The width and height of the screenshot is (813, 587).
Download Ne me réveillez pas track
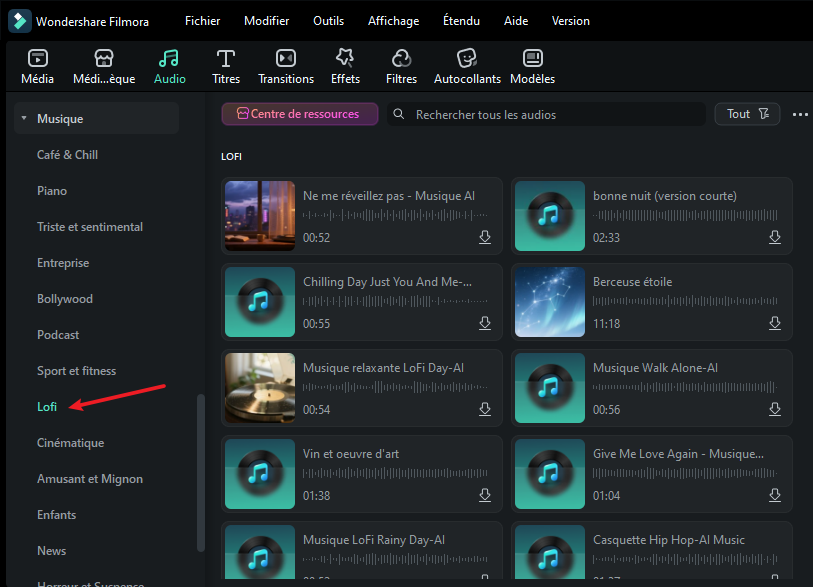(x=484, y=237)
